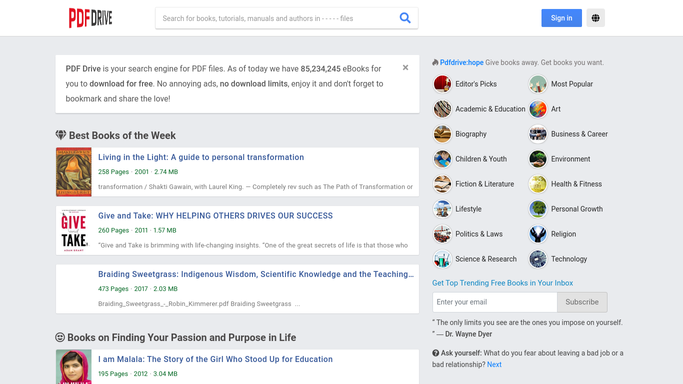Open Health & Fitness category icon
The width and height of the screenshot is (683, 384).
[x=538, y=184]
